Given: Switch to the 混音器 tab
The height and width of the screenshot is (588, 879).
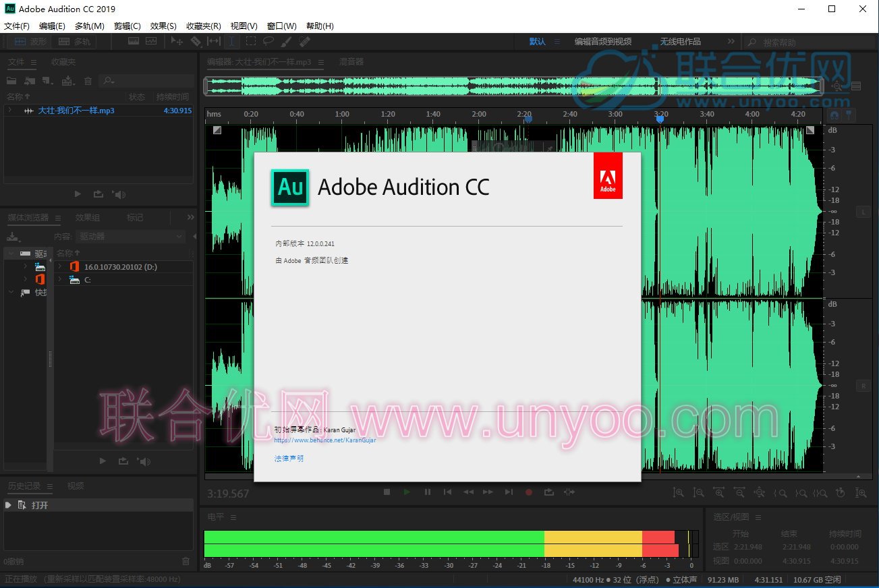Looking at the screenshot, I should coord(351,61).
